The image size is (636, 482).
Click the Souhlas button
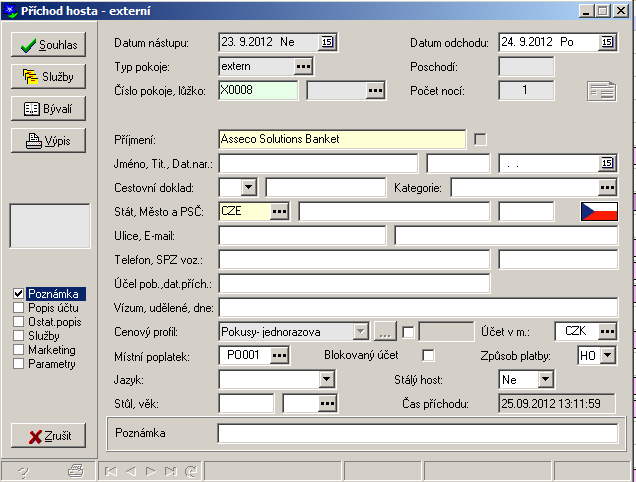pos(48,45)
